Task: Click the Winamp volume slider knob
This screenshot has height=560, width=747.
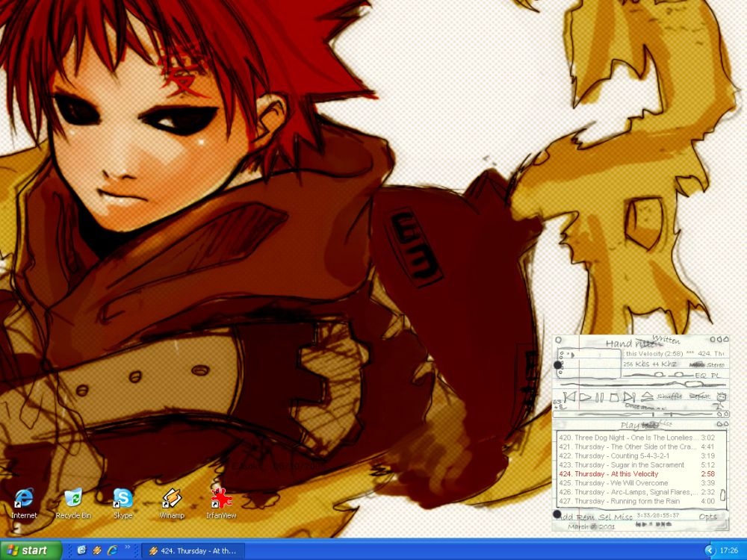Action: (658, 375)
